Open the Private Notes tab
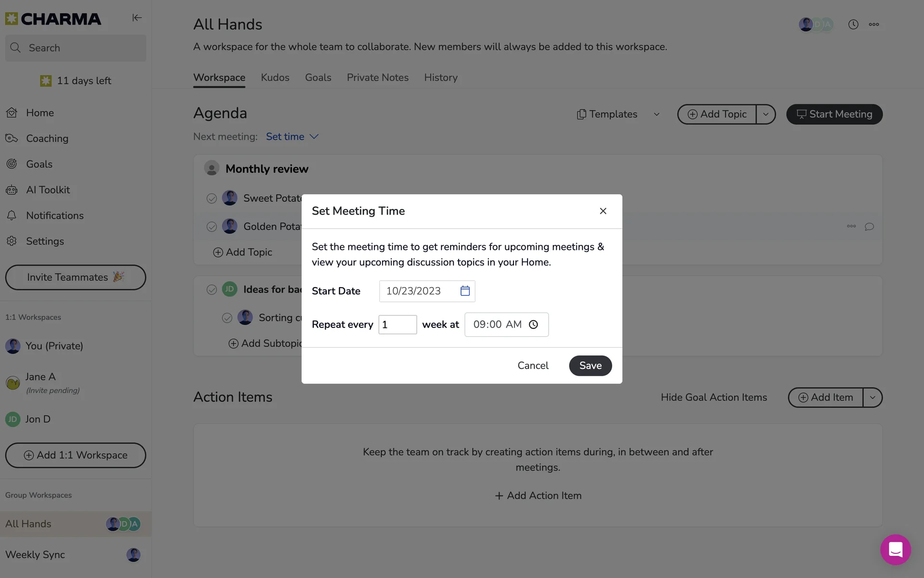Viewport: 924px width, 578px height. (377, 78)
